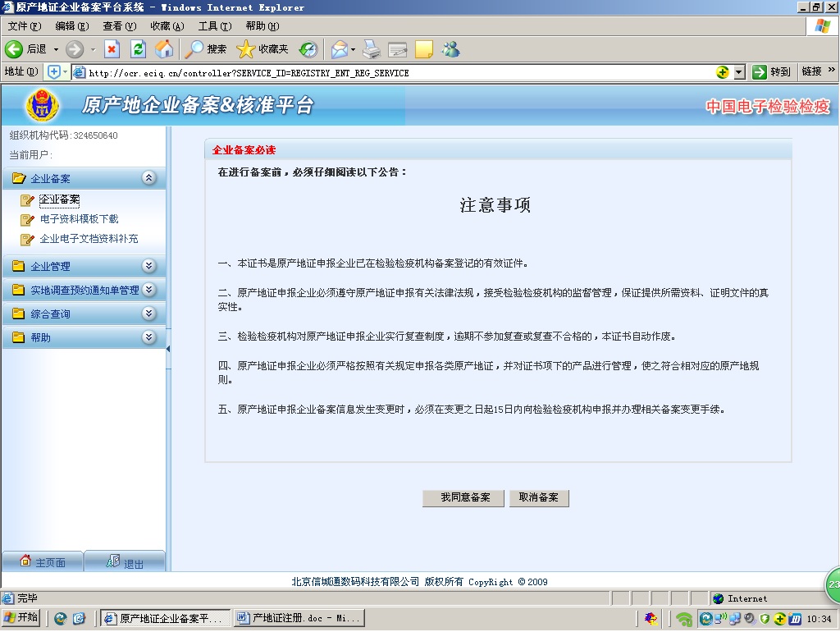Click the 我同意备案 button
840x632 pixels.
tap(463, 497)
